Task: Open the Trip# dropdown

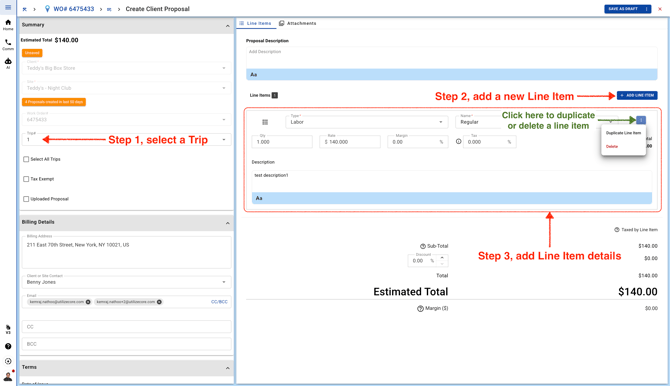Action: point(126,140)
